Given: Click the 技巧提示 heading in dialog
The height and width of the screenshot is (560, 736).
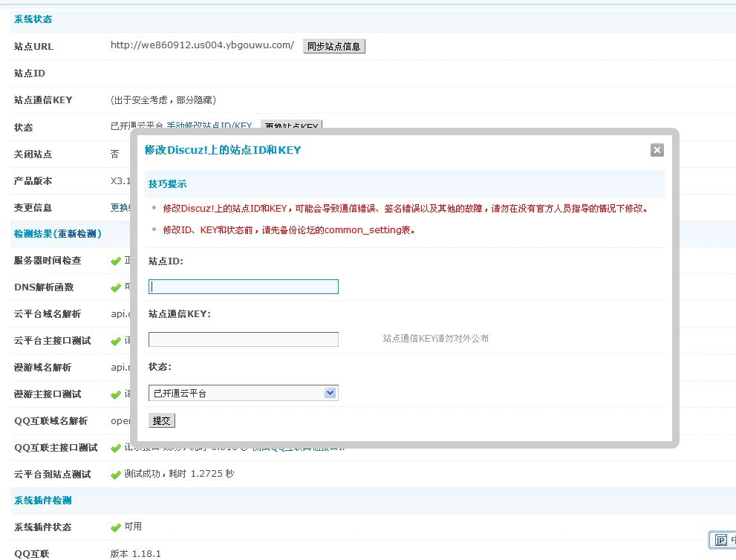Looking at the screenshot, I should (167, 184).
